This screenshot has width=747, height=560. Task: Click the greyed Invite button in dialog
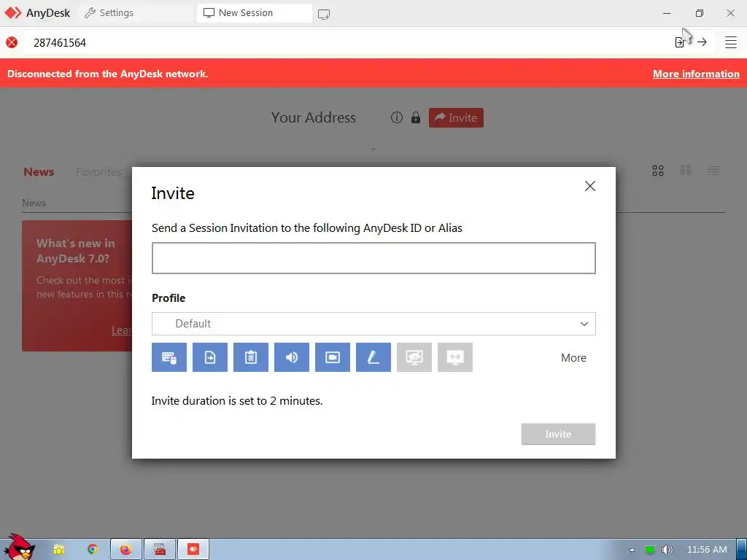coord(558,434)
